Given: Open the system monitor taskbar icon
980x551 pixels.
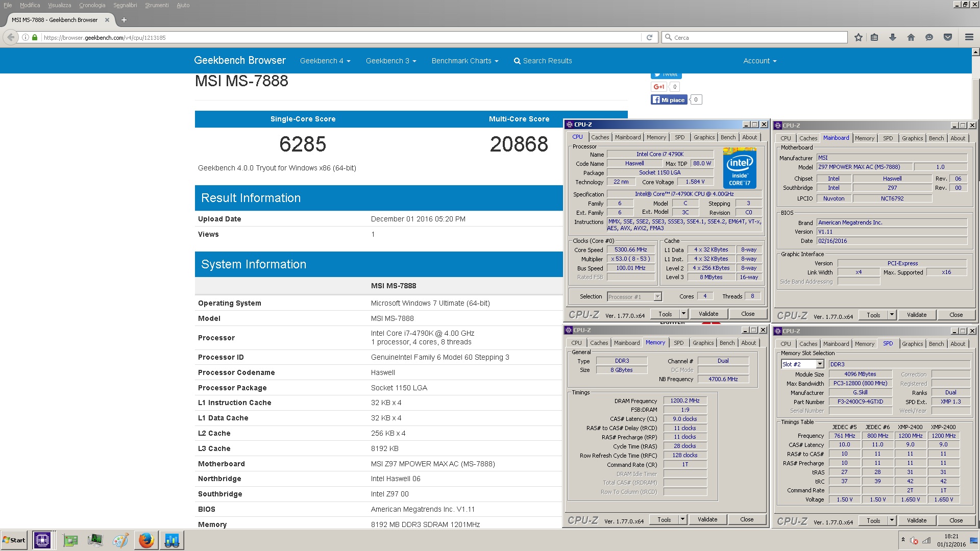Looking at the screenshot, I should point(95,540).
